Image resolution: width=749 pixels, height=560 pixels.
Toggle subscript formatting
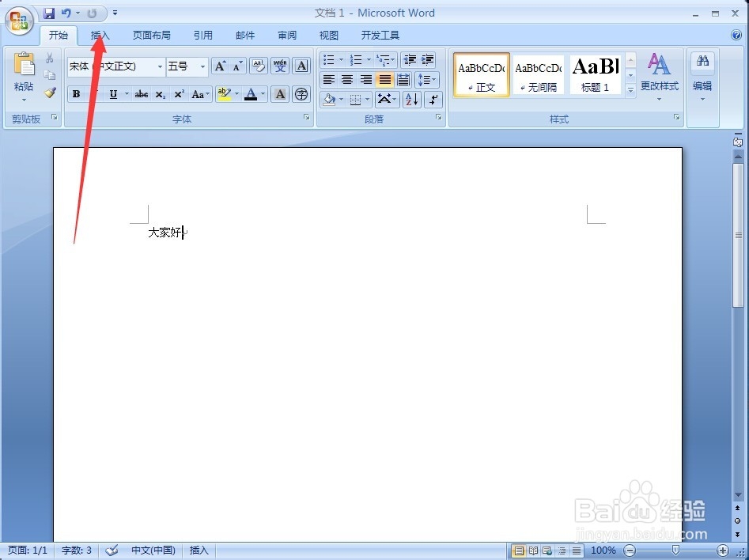coord(161,94)
